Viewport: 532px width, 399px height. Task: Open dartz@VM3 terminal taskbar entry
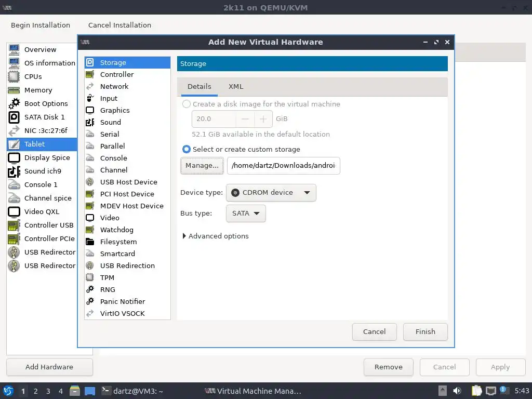click(132, 391)
